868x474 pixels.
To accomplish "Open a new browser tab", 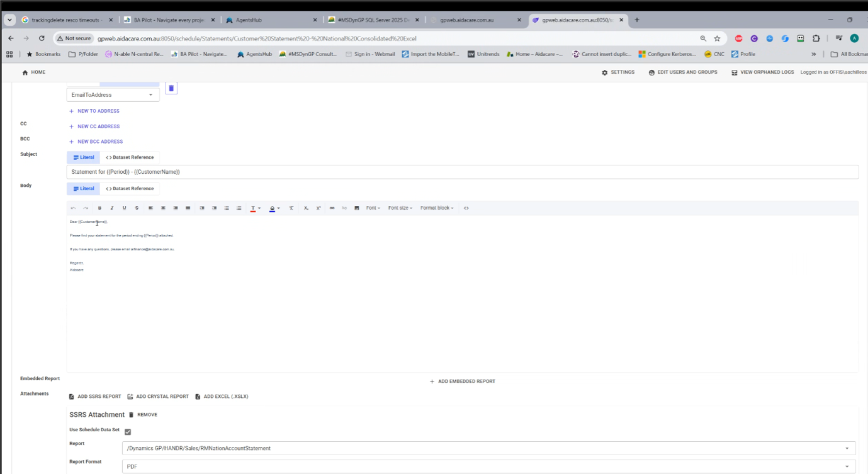I will click(x=637, y=20).
